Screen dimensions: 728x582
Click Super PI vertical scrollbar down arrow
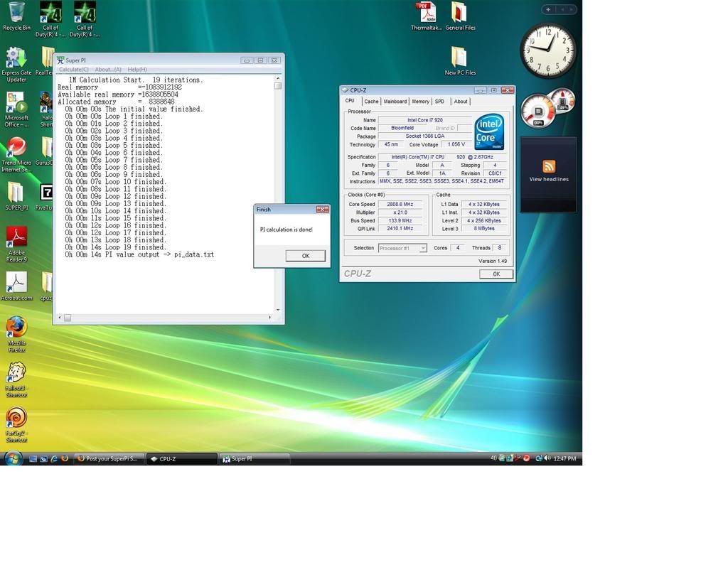pos(278,310)
